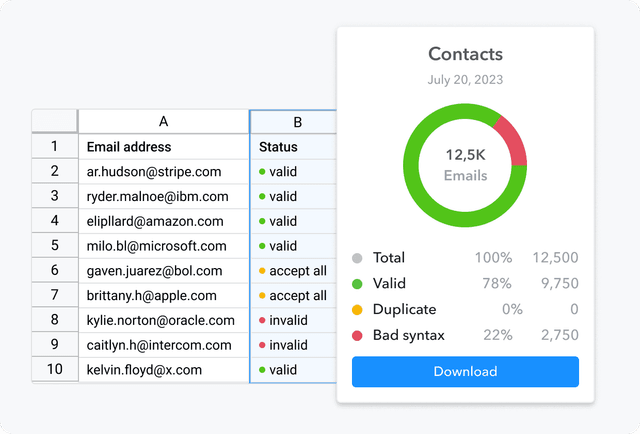Select cell kylie.norton@oracle.com
Image resolution: width=640 pixels, height=434 pixels.
pos(164,320)
